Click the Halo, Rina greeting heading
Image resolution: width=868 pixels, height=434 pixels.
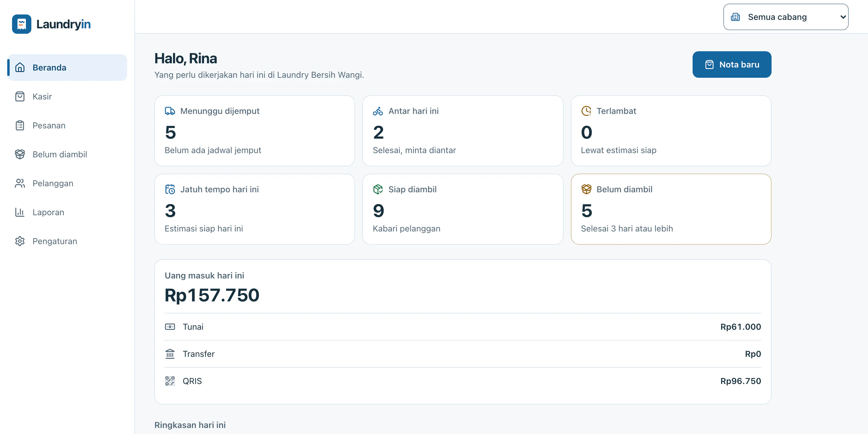coord(186,58)
